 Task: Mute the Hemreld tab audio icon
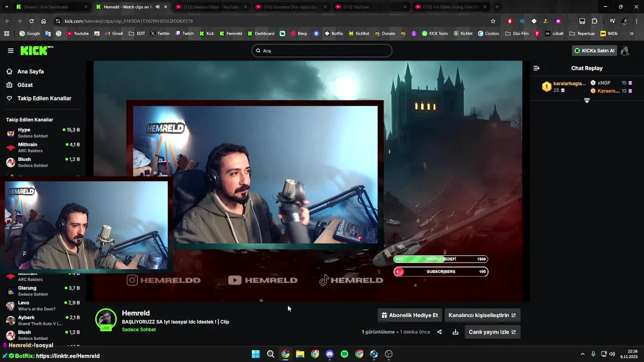[157, 7]
